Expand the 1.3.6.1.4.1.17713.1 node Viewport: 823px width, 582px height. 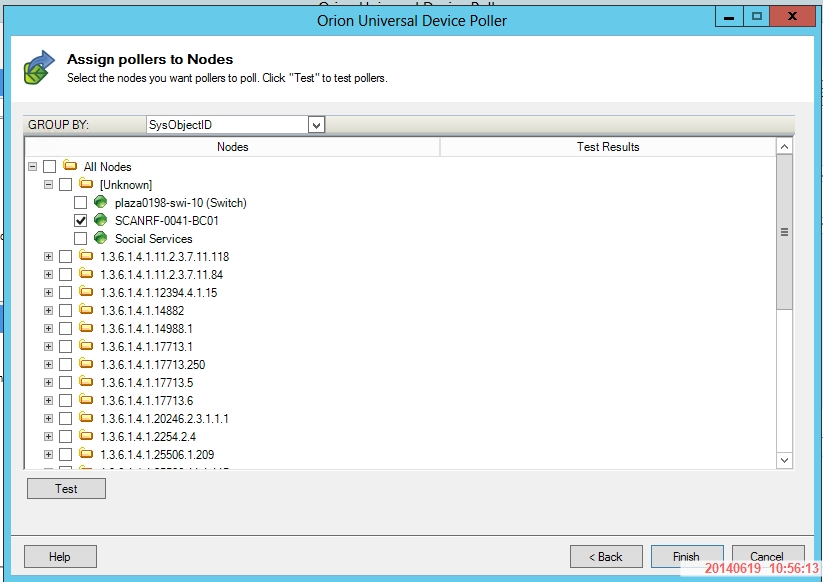[48, 346]
